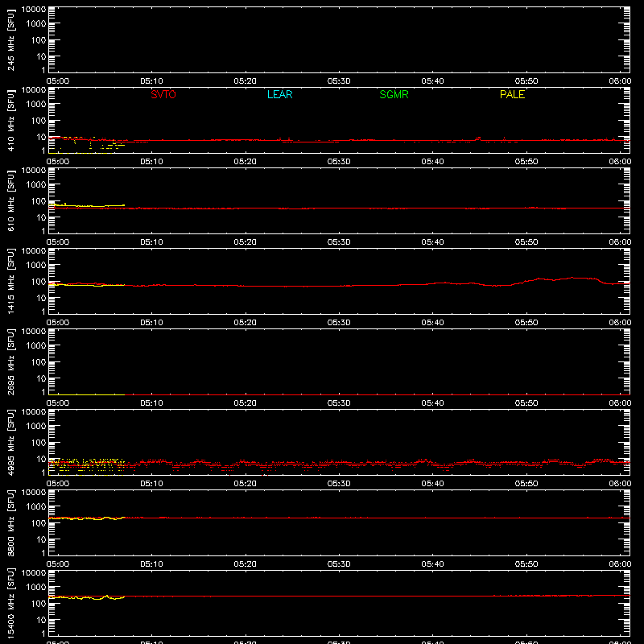The width and height of the screenshot is (644, 644).
Task: Select the 4995 MHz [SFU] axis title
Action: pos(10,442)
